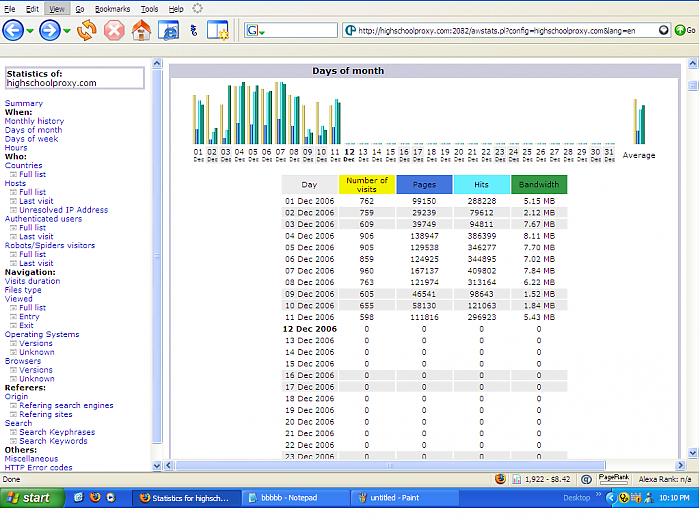Screen dimensions: 700x525
Task: Open the Search Keyphrases link
Action: (57, 432)
